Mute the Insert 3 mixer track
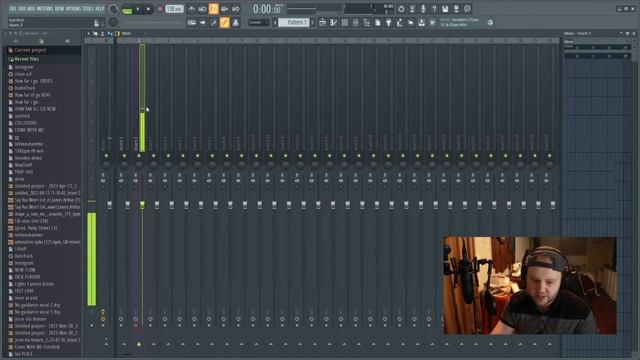Viewport: 640px width, 360px height. tap(153, 156)
